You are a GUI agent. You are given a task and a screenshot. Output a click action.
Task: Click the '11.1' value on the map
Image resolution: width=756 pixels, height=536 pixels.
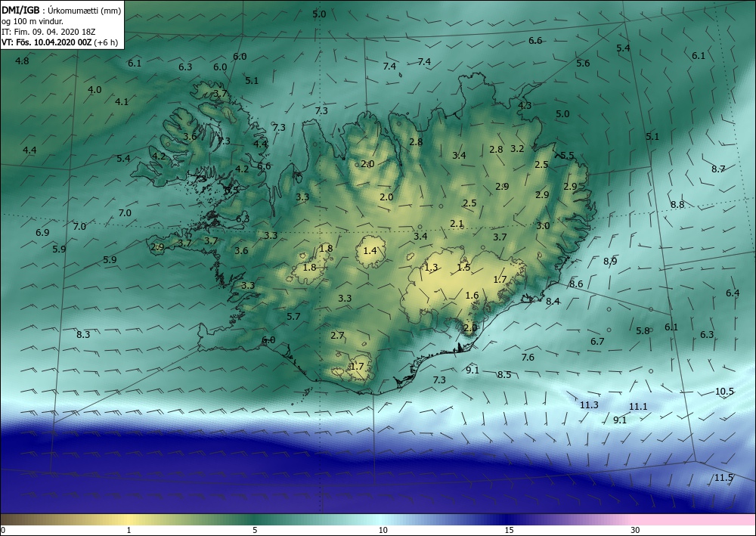coord(638,407)
